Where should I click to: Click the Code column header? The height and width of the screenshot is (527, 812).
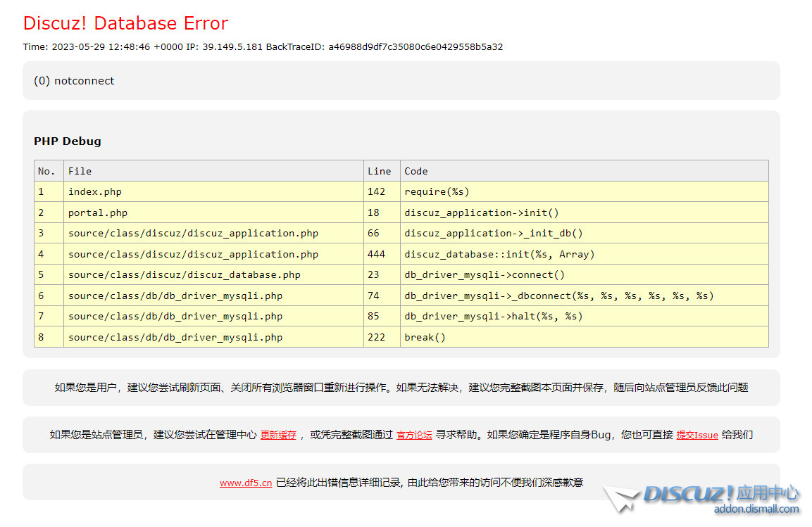pos(416,171)
